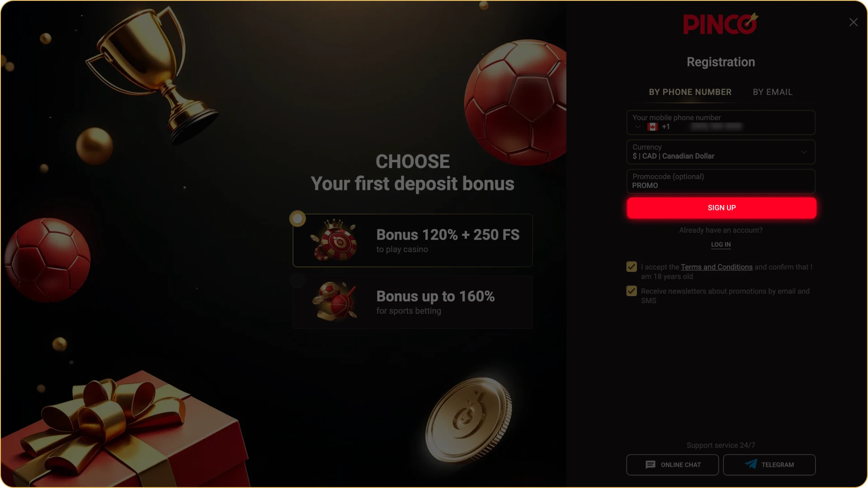The height and width of the screenshot is (488, 868).
Task: Open the CAD Canadian Dollar currency selector
Action: (x=721, y=152)
